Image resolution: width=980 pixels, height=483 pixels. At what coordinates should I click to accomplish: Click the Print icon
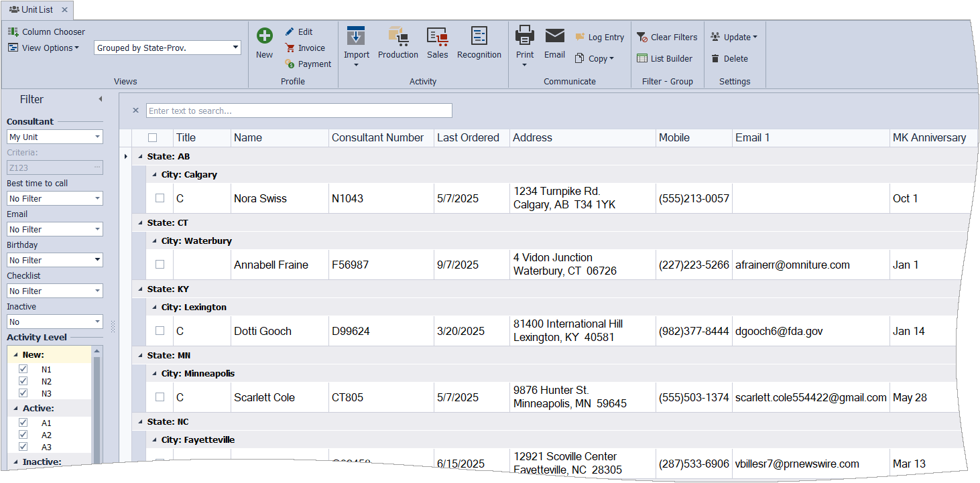pyautogui.click(x=525, y=36)
